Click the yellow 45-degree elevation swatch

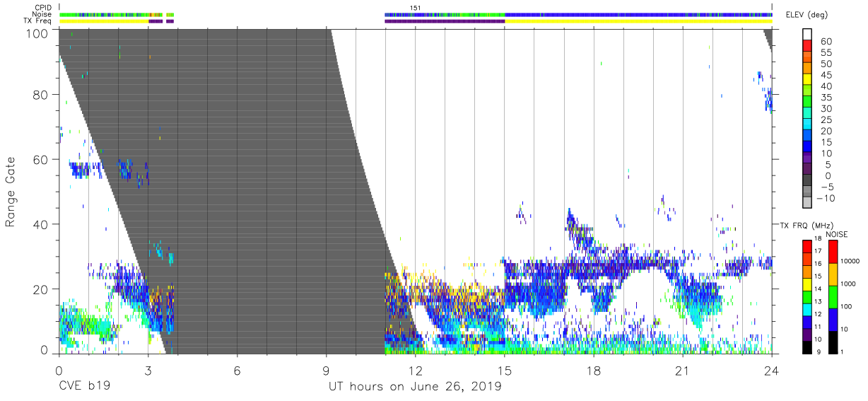point(809,79)
